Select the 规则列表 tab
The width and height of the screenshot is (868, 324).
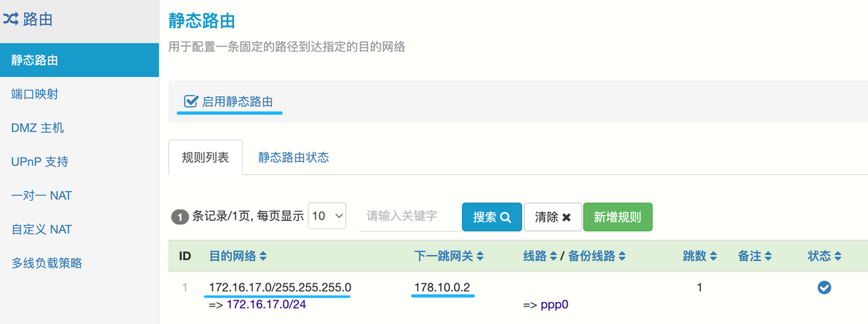(205, 157)
